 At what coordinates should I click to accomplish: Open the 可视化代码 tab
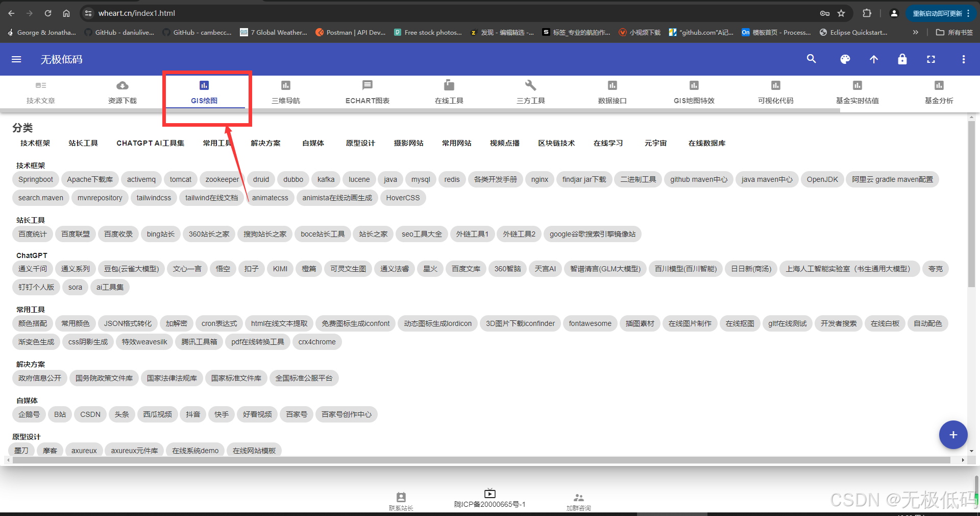(x=776, y=92)
